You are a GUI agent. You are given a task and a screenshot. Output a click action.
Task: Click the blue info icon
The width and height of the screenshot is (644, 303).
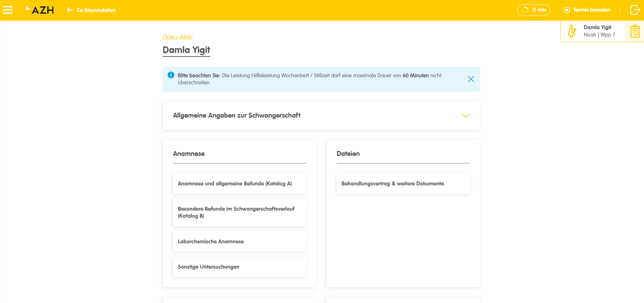[171, 75]
